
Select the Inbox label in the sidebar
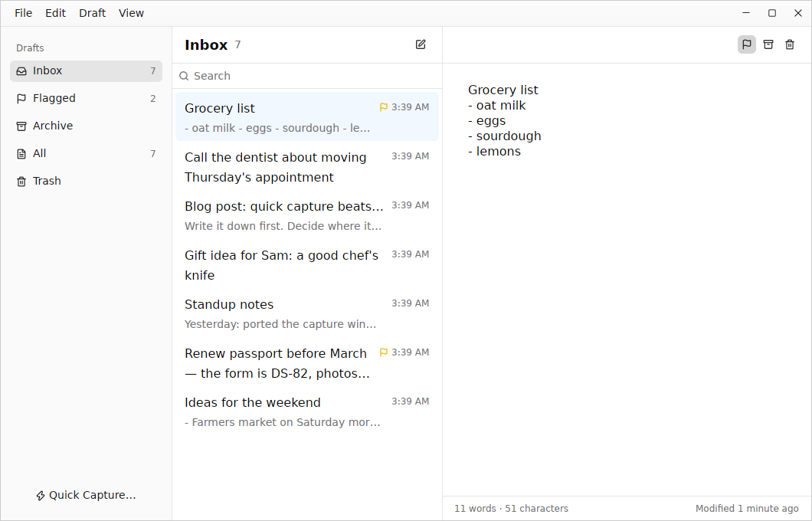[x=47, y=70]
